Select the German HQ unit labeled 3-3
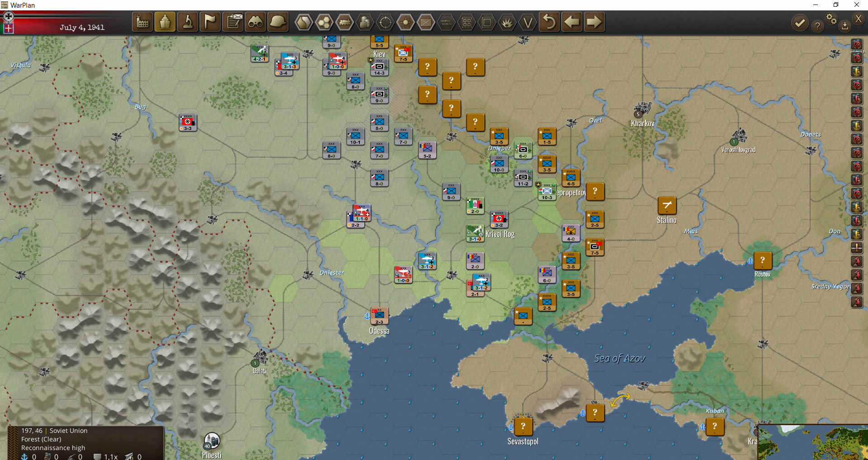 (188, 123)
